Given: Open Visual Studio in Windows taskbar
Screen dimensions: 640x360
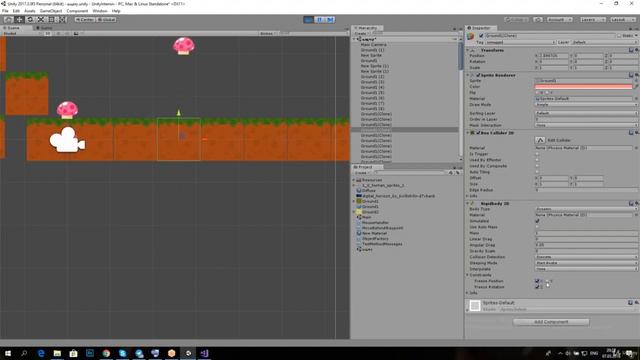Looking at the screenshot, I should coord(204,353).
